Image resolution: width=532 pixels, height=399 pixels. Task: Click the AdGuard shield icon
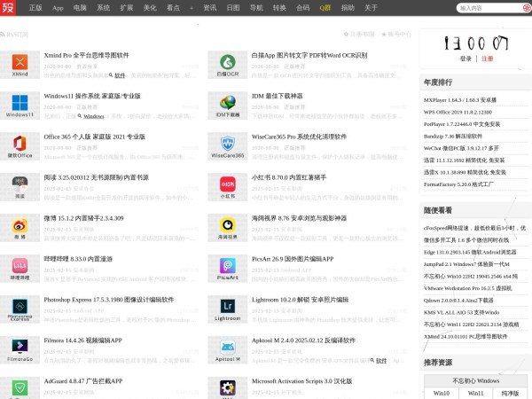(20, 387)
